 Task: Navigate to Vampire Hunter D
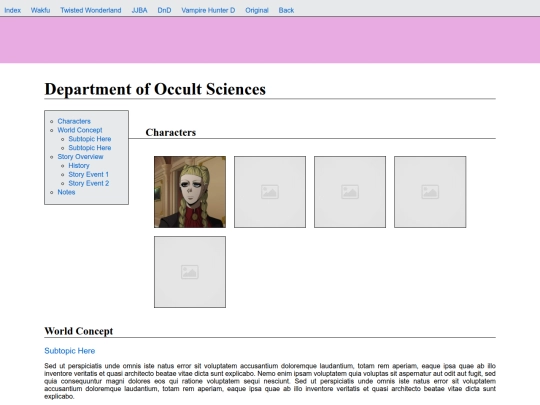(x=208, y=10)
